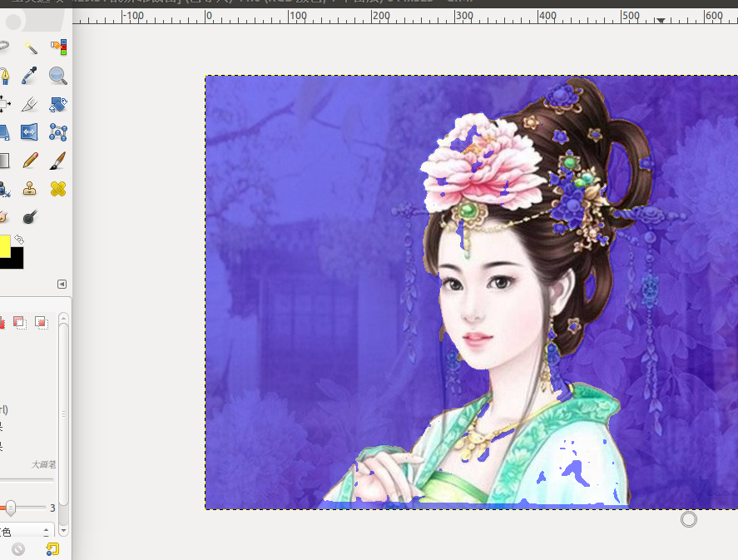Enable subtract from selection mode

pos(19,323)
